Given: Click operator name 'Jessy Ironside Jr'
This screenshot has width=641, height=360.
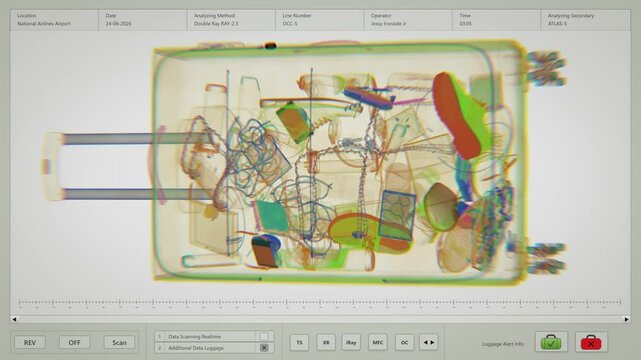Looking at the screenshot, I should coord(388,24).
